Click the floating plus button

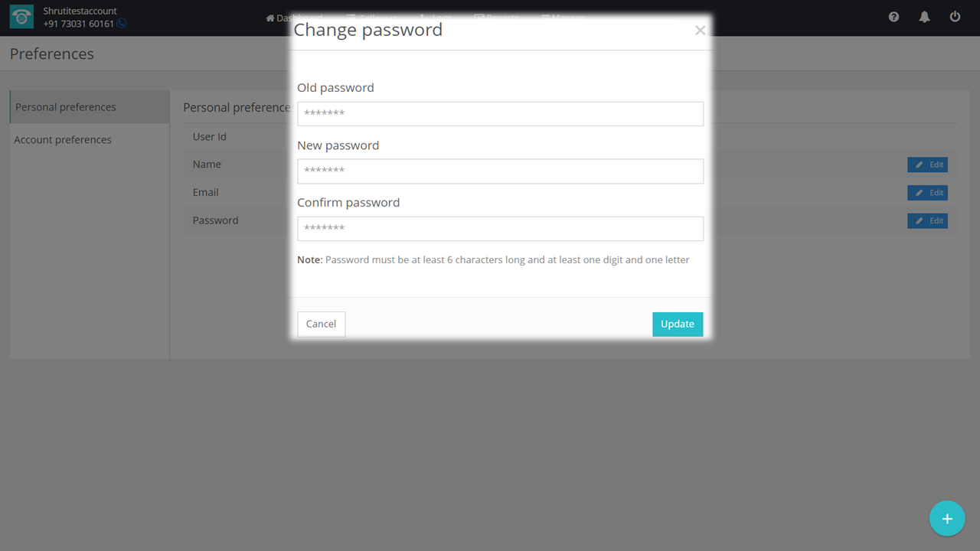[947, 519]
